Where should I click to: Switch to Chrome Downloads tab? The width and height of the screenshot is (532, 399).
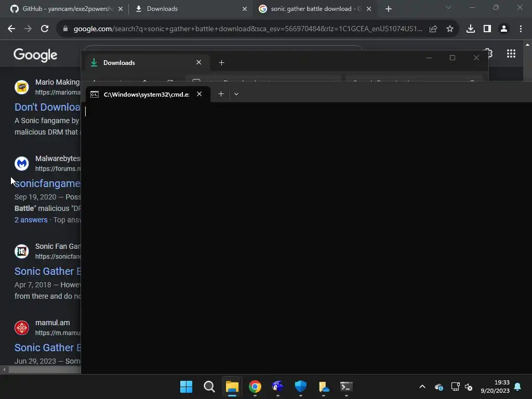click(191, 9)
